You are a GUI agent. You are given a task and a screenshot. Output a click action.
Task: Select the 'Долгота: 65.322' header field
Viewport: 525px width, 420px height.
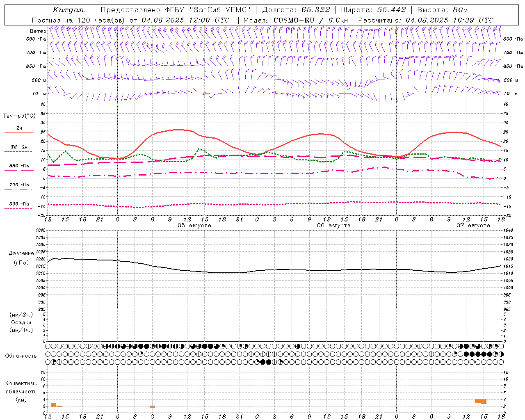tap(296, 10)
